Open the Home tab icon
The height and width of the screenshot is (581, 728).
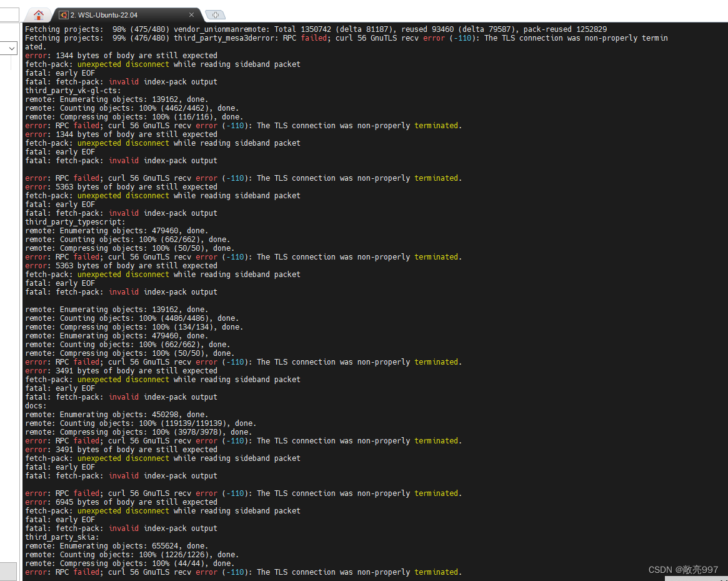39,15
